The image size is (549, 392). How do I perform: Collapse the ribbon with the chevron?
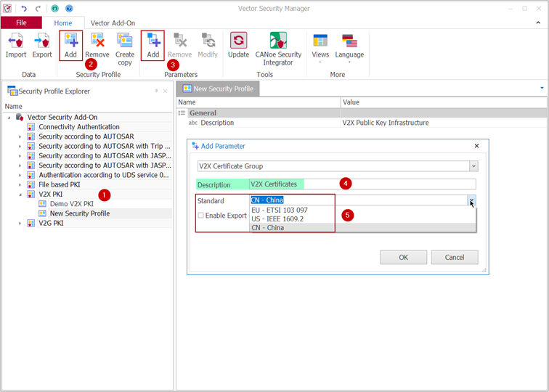point(538,23)
